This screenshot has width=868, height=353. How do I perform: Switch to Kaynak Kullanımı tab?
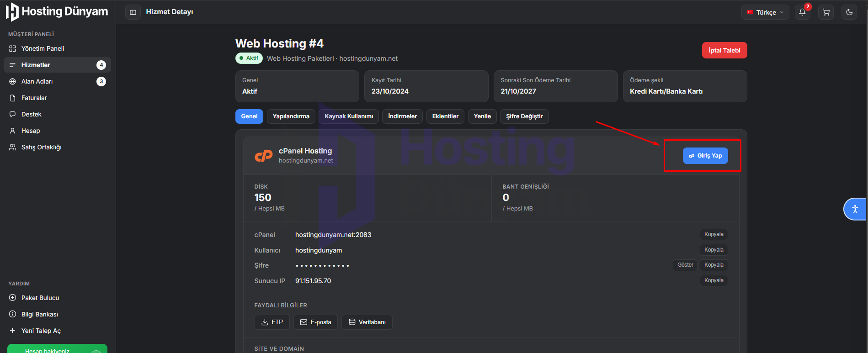click(349, 116)
